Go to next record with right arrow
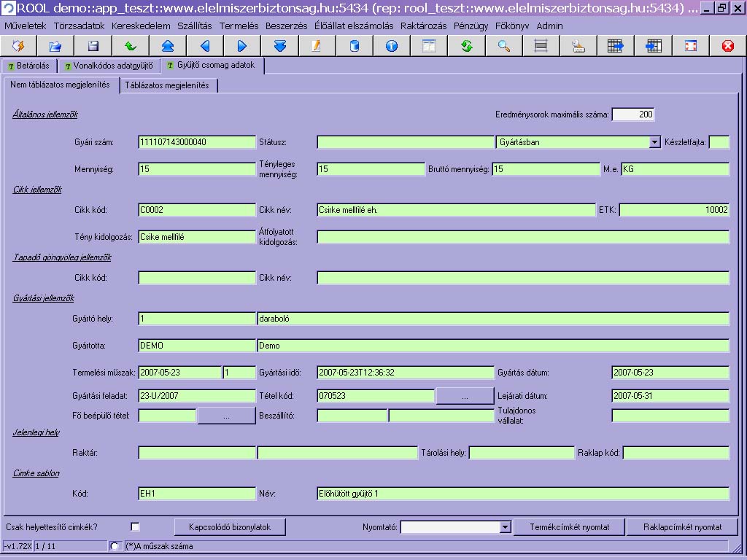The height and width of the screenshot is (560, 747). [242, 46]
